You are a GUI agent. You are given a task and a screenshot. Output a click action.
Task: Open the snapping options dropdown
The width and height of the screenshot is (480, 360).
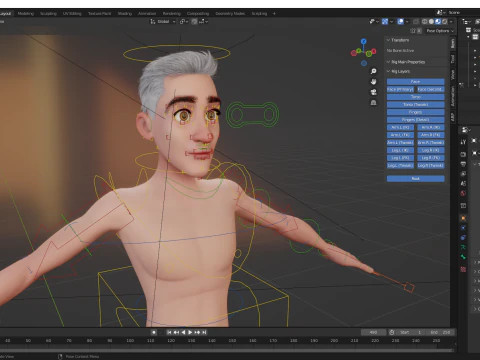[x=204, y=21]
